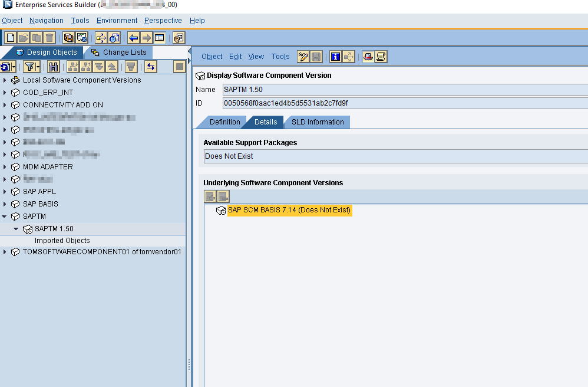This screenshot has height=387, width=588.
Task: Select Imported Objects tree item
Action: pos(62,241)
